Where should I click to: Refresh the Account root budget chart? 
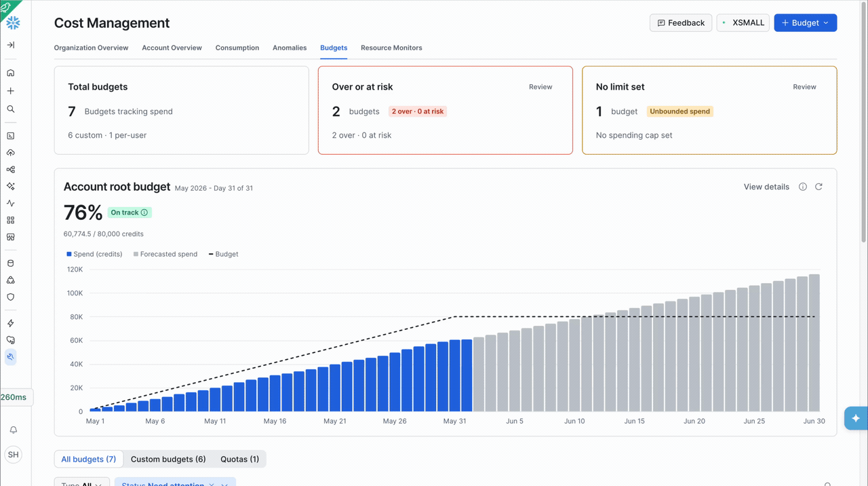(818, 187)
